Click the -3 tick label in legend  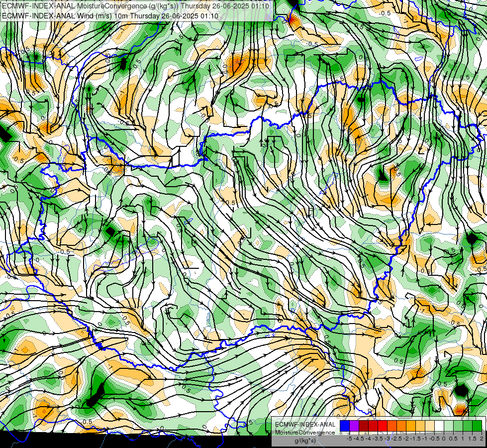(x=388, y=439)
